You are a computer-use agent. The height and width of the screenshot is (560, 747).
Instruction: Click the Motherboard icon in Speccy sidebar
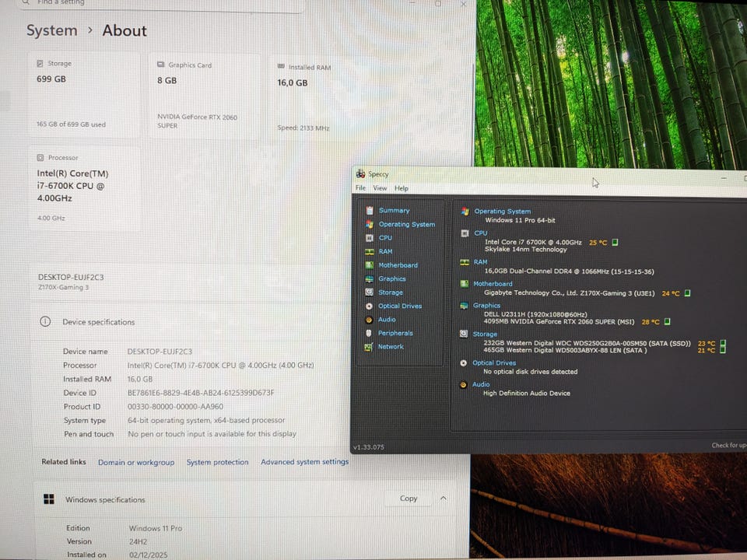(369, 264)
